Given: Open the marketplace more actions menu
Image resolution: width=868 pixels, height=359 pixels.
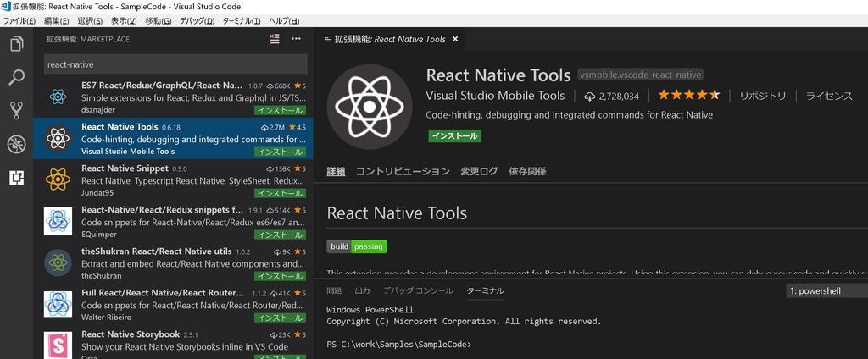Looking at the screenshot, I should (296, 39).
